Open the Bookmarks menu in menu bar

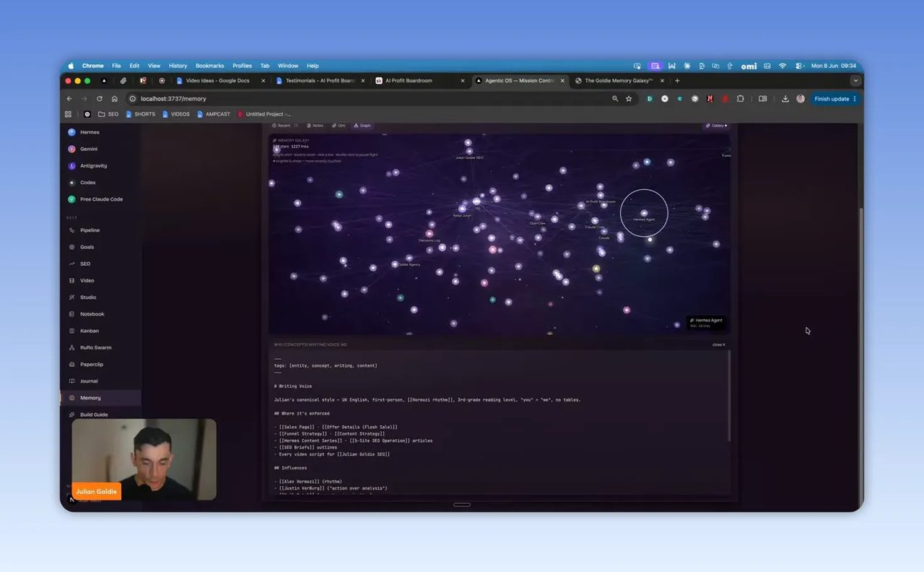[210, 66]
